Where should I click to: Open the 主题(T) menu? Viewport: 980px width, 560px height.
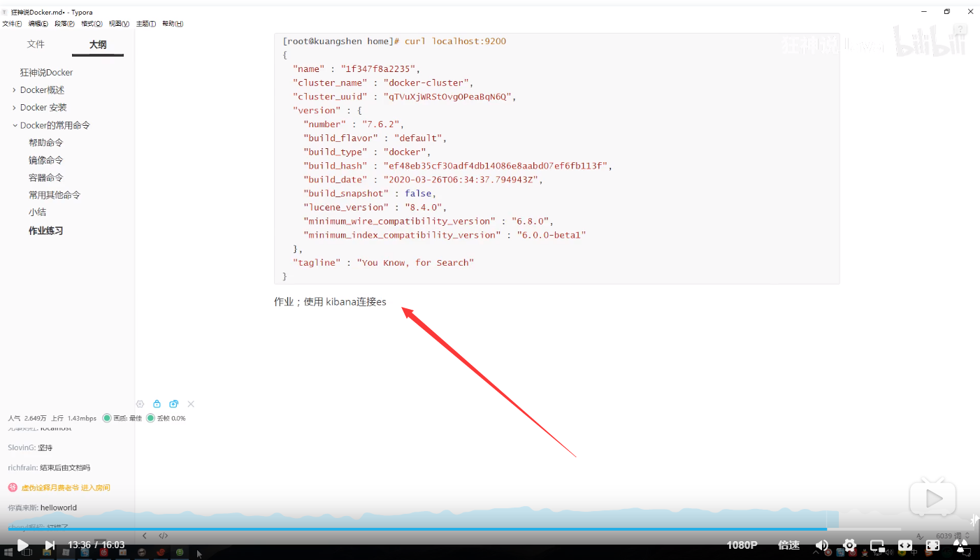(146, 24)
